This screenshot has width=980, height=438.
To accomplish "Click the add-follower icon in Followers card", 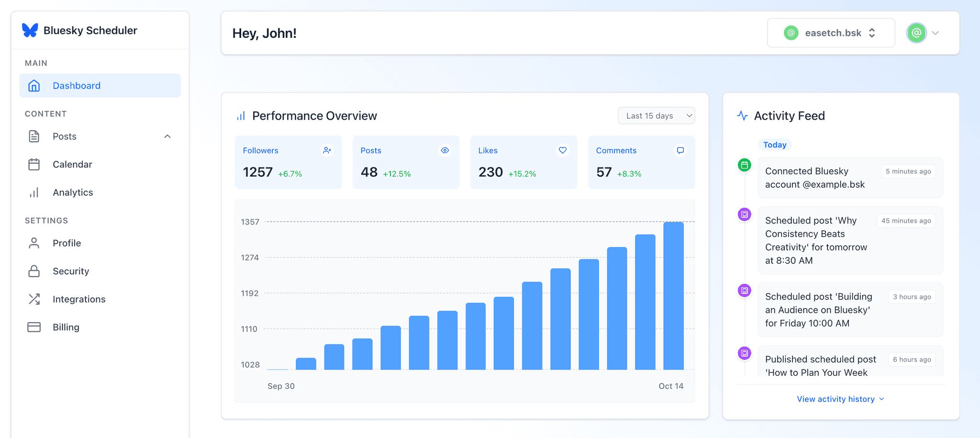I will (x=327, y=150).
